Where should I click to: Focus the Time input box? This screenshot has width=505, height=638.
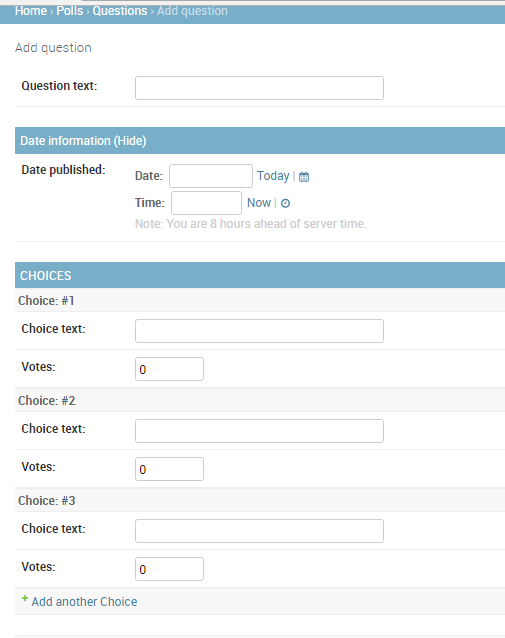[x=206, y=203]
